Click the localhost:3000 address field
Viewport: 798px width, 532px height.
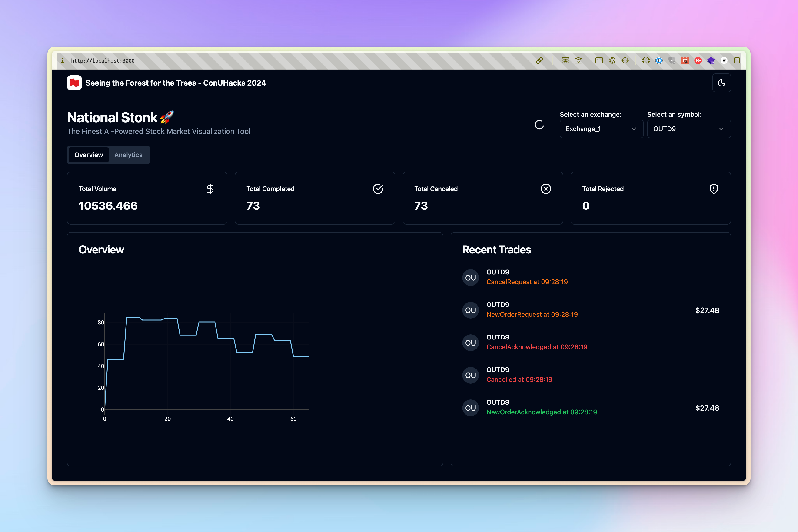coord(103,61)
